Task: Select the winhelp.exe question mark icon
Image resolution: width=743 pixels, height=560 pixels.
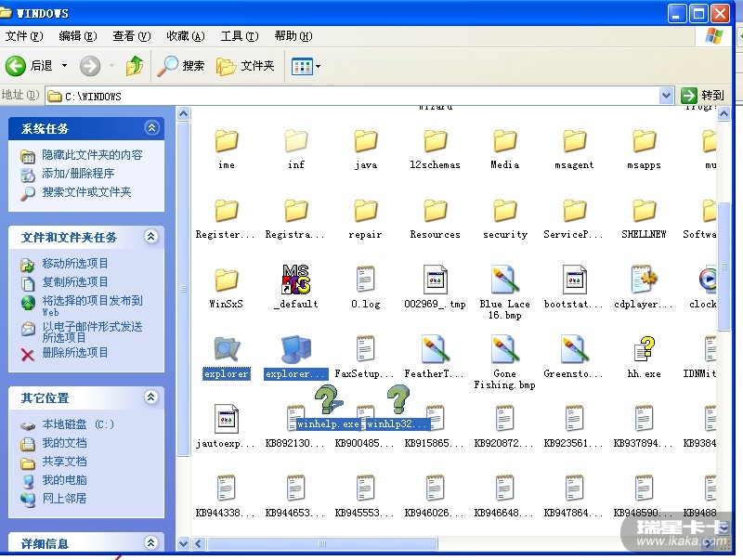Action: 329,400
